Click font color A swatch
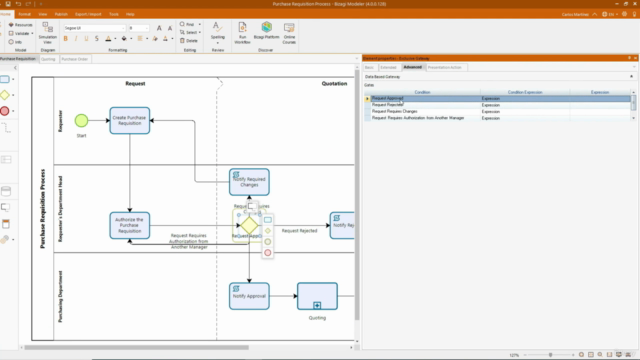The height and width of the screenshot is (360, 640). pos(108,39)
